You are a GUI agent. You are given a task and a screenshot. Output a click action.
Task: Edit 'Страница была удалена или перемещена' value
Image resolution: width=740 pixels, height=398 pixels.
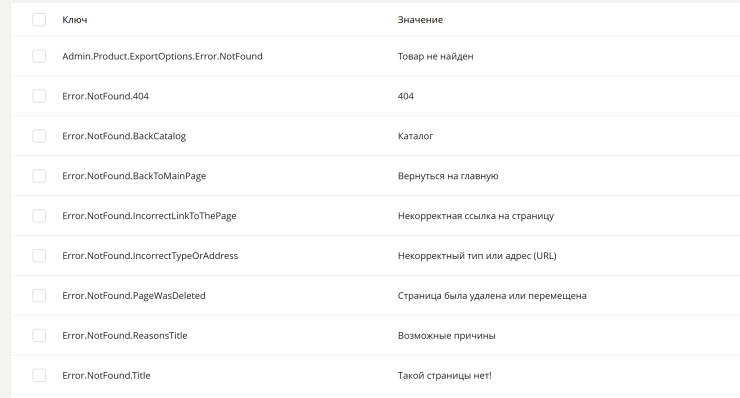click(492, 296)
